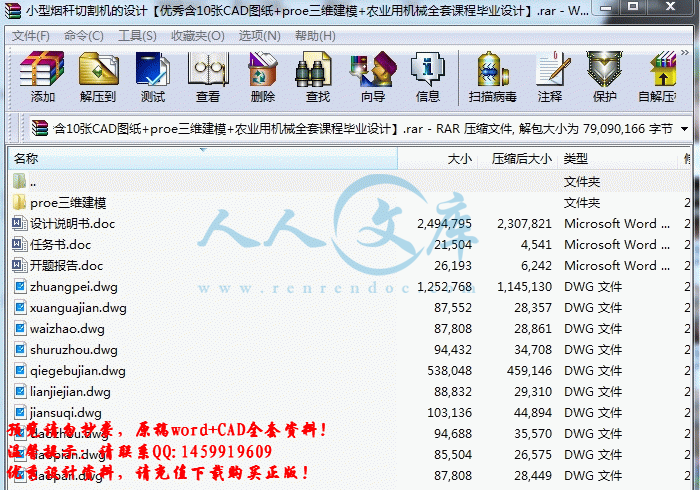This screenshot has width=700, height=490.
Task: Open the 收藏夹(O) menu
Action: pyautogui.click(x=198, y=36)
